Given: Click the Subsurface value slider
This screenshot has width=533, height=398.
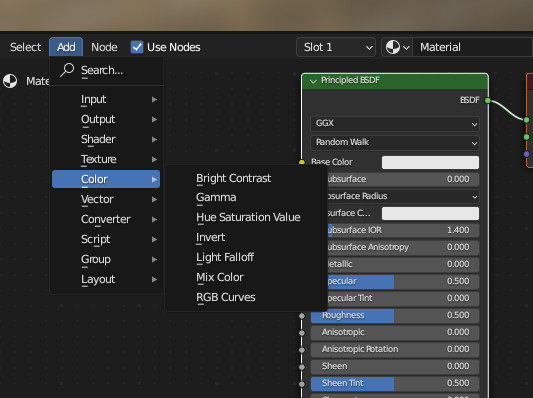Looking at the screenshot, I should pyautogui.click(x=403, y=179).
